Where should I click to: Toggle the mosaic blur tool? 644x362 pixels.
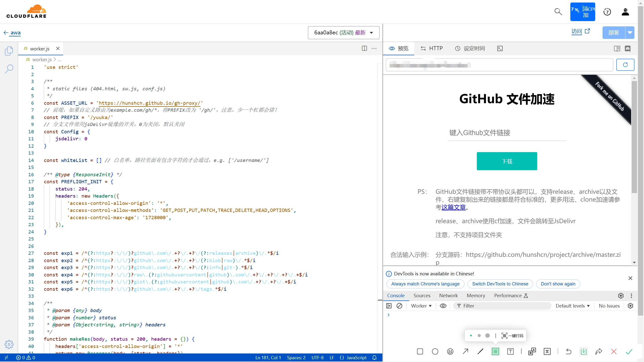[x=495, y=351]
